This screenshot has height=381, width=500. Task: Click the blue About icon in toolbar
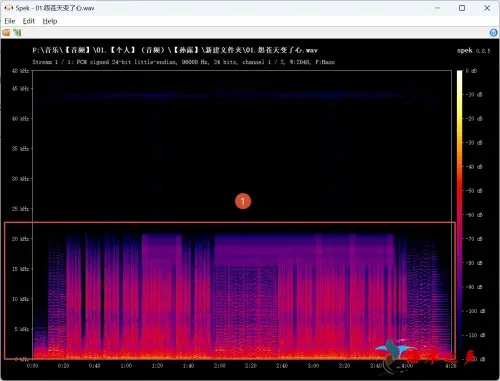pos(493,32)
